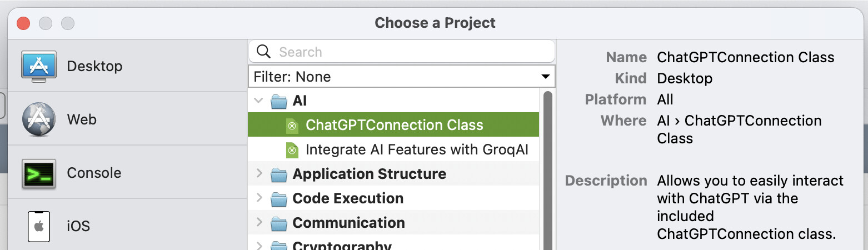Select the Cryptography folder row
This screenshot has height=250, width=868.
coord(393,244)
